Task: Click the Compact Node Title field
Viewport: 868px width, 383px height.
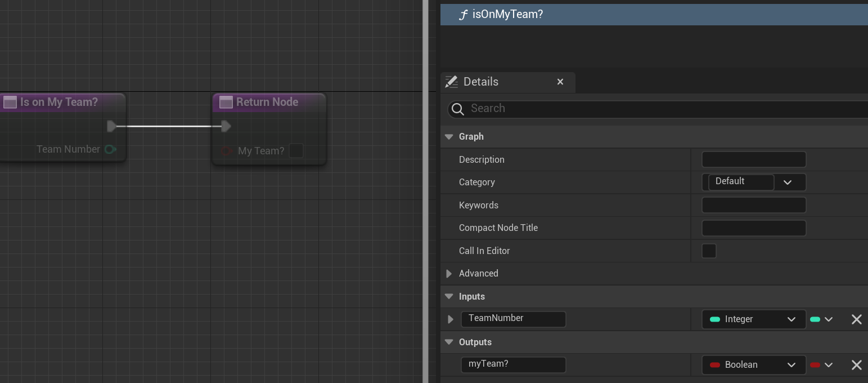Action: (754, 228)
